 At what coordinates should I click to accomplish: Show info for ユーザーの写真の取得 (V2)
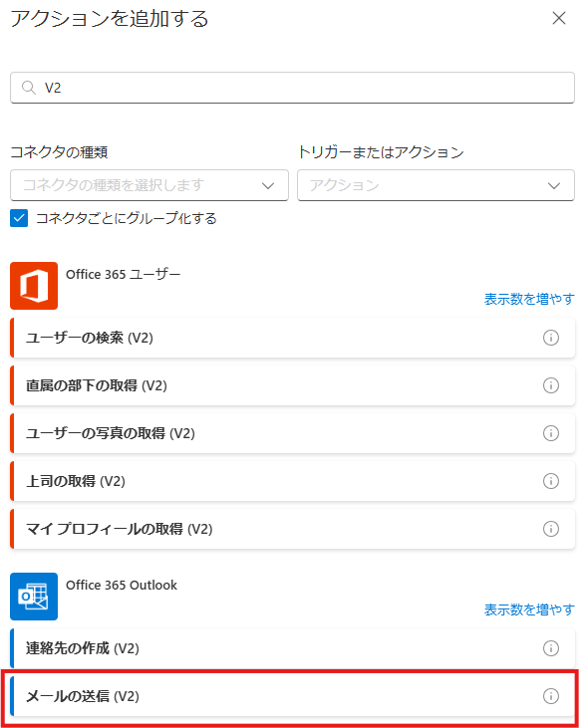coord(551,433)
